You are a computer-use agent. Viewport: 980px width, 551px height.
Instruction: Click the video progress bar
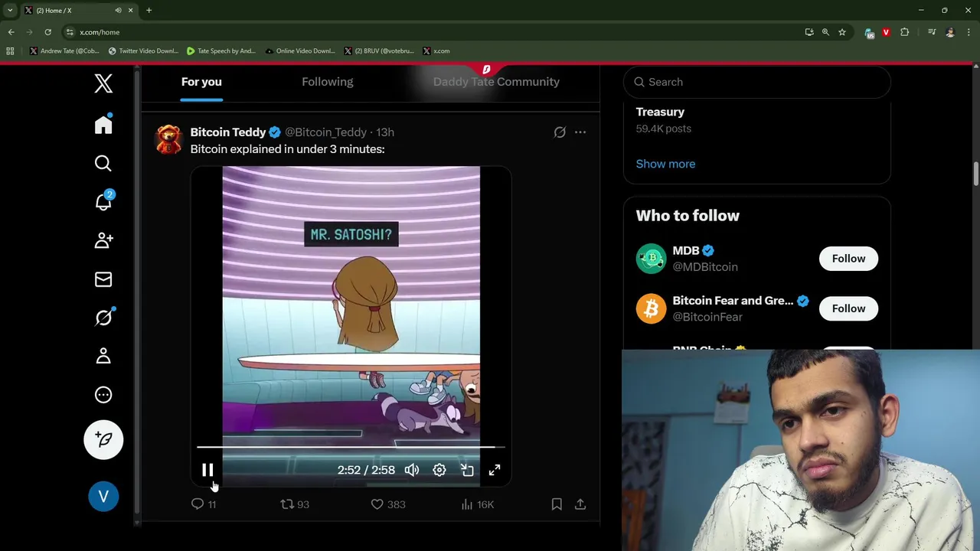coord(351,447)
